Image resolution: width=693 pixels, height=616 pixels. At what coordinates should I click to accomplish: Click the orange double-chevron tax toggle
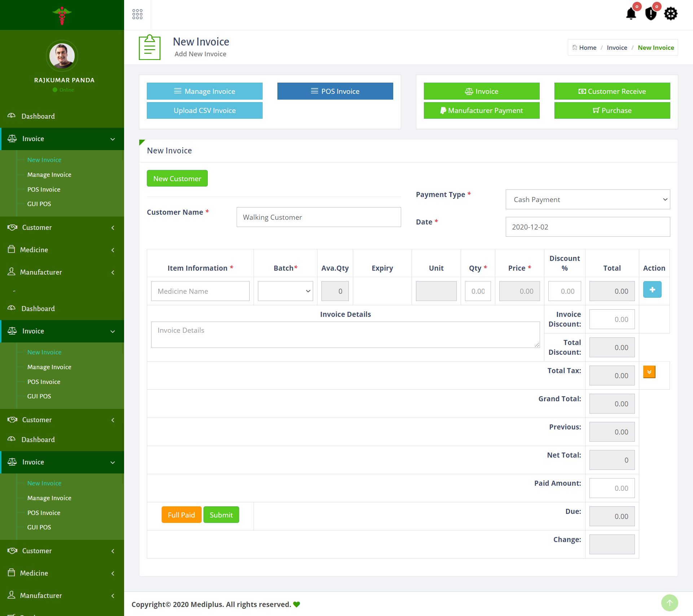coord(649,372)
